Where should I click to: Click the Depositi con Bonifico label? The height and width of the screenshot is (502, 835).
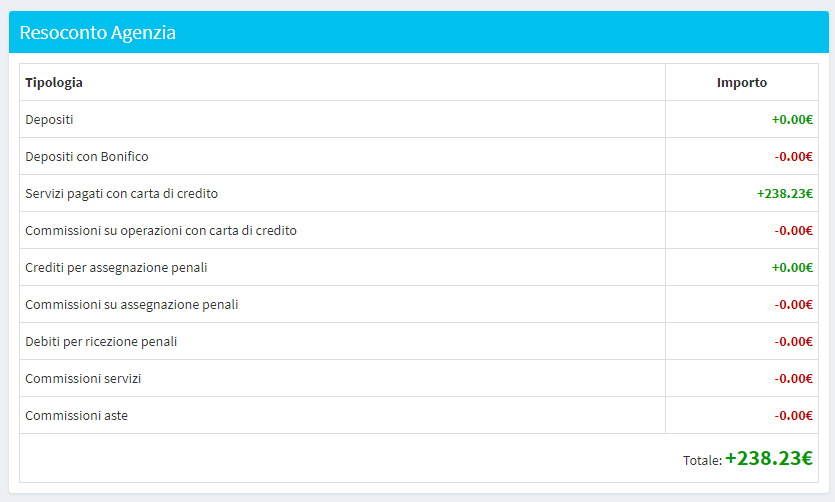(87, 157)
